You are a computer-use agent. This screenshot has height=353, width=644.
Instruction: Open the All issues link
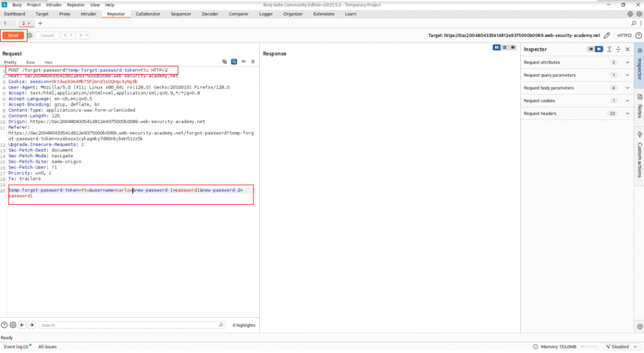(x=47, y=347)
